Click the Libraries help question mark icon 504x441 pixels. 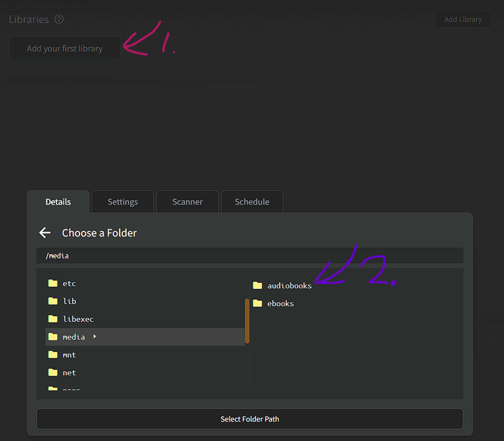[59, 19]
